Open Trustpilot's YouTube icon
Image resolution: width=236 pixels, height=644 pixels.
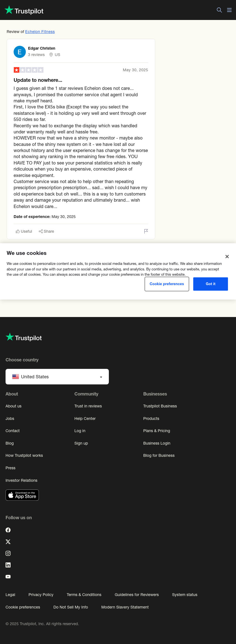[8, 577]
